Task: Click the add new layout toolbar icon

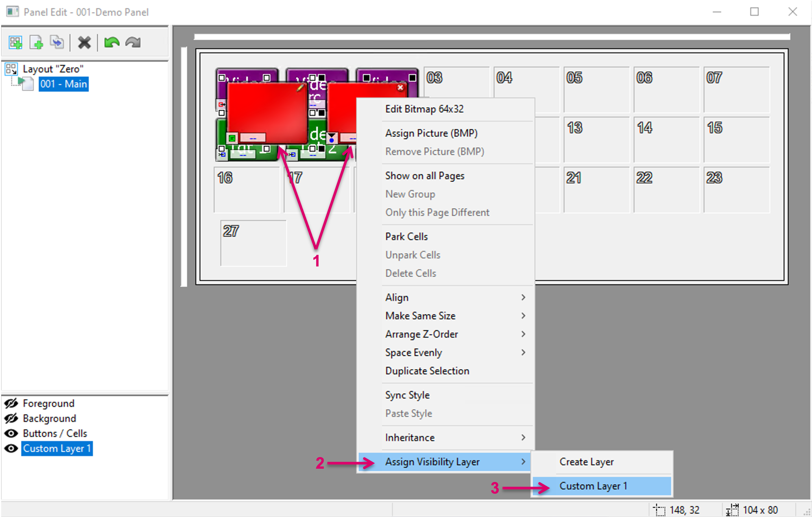Action: (x=15, y=43)
